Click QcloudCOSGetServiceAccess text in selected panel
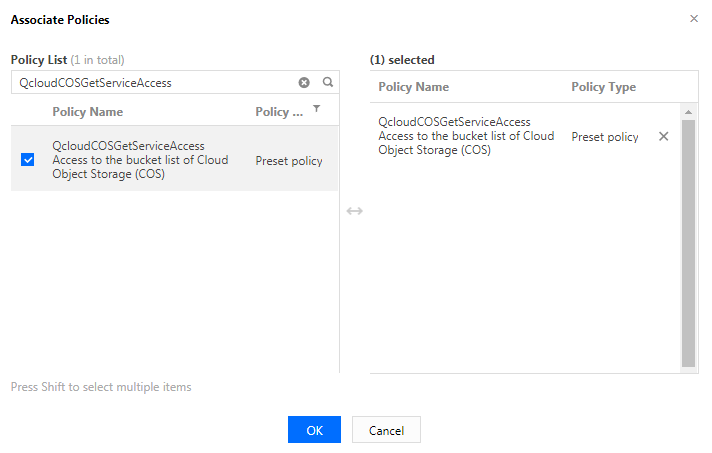 pyautogui.click(x=455, y=122)
